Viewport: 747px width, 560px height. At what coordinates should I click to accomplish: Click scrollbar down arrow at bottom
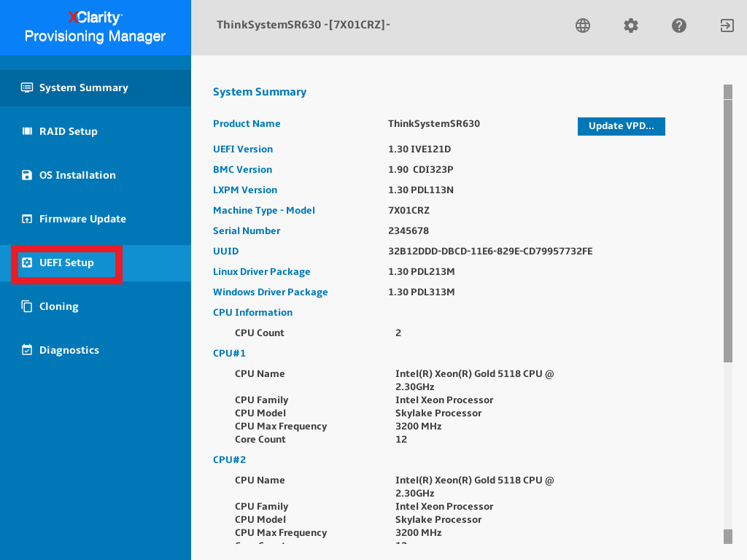[727, 537]
